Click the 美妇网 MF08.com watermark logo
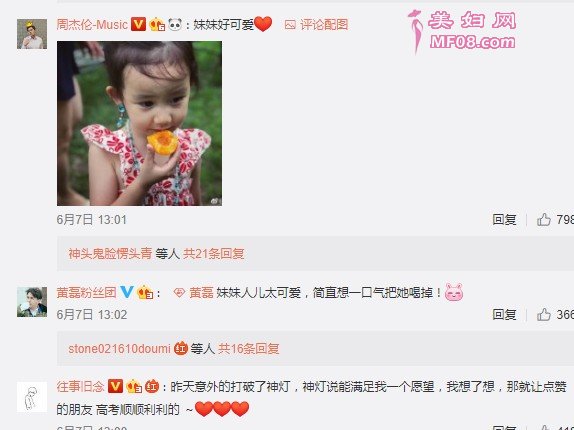The image size is (574, 430). click(462, 31)
